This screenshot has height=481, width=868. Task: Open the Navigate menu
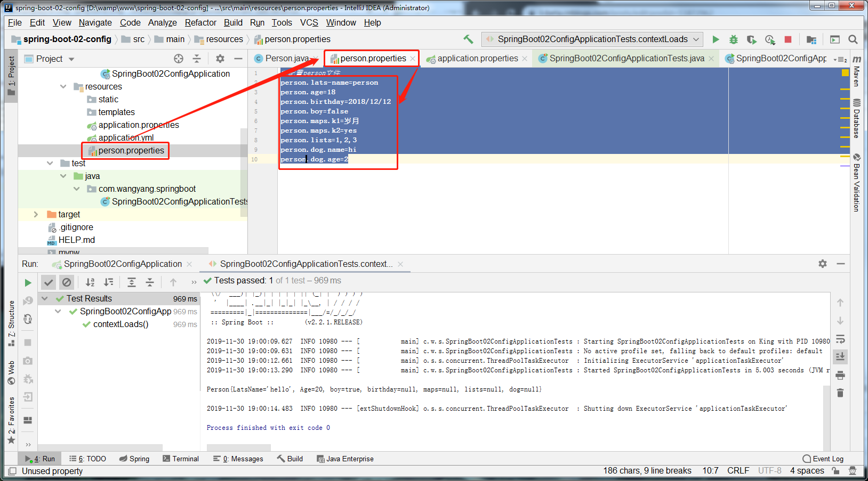tap(95, 22)
